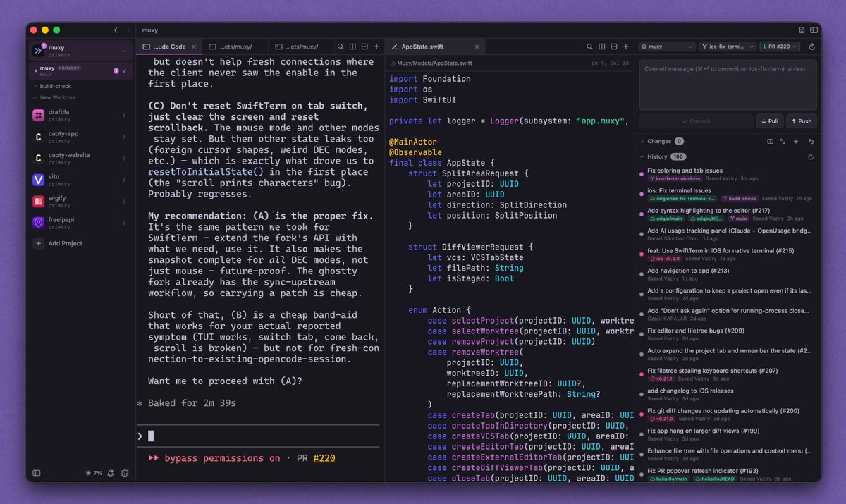The height and width of the screenshot is (504, 846).
Task: Stage all changes with plus icon
Action: tap(796, 141)
